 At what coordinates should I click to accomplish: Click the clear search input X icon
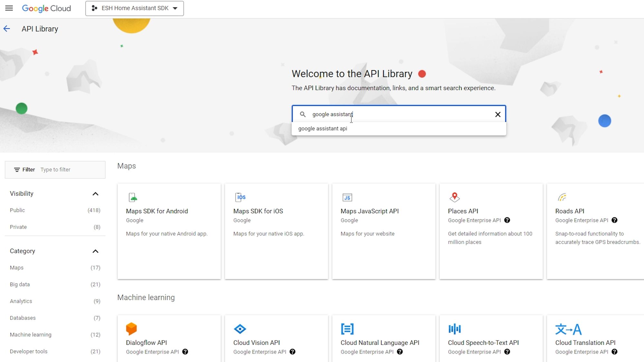point(497,115)
